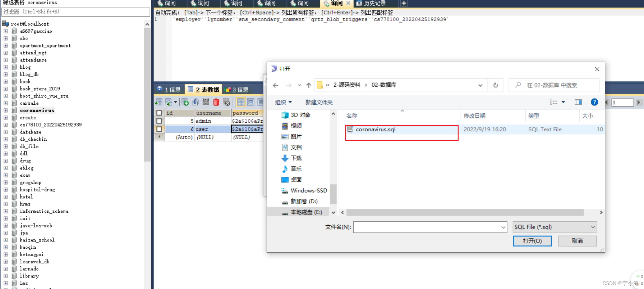The height and width of the screenshot is (289, 644).
Task: Open the view options dropdown arrow in dialog
Action: tap(563, 102)
